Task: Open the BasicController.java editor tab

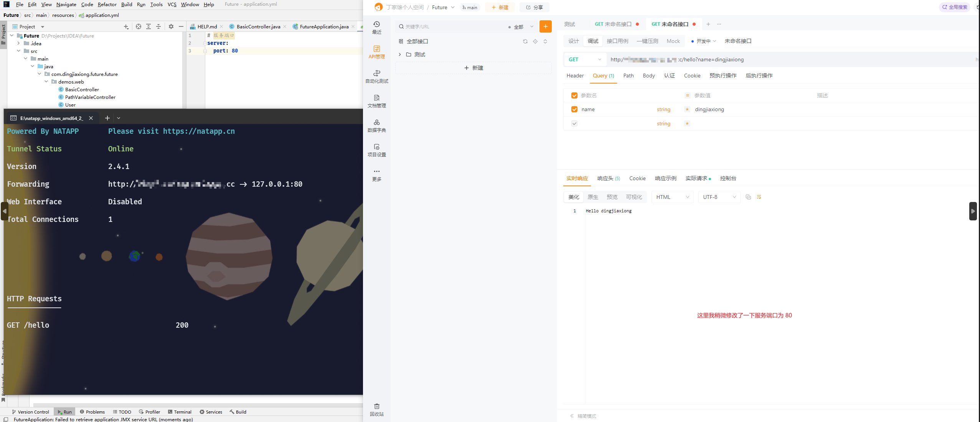Action: pos(258,26)
